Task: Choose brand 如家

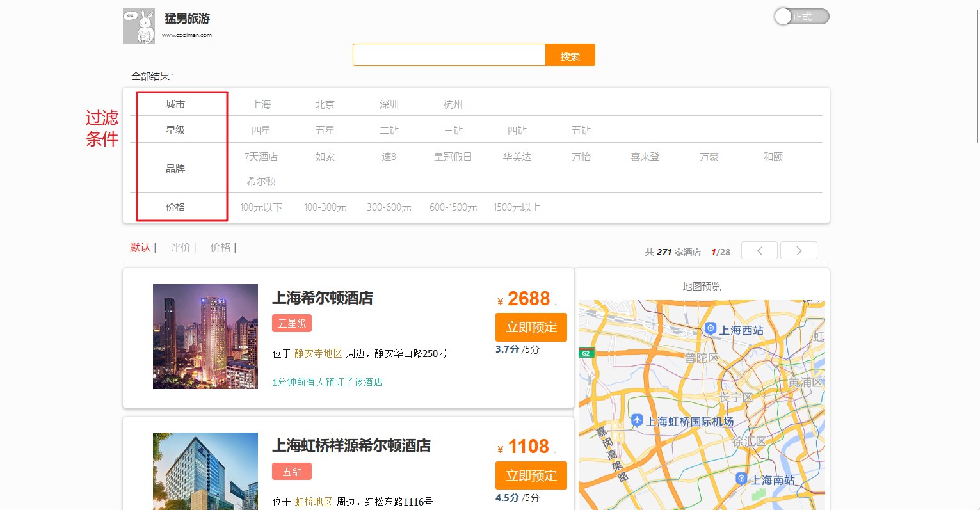Action: [325, 157]
